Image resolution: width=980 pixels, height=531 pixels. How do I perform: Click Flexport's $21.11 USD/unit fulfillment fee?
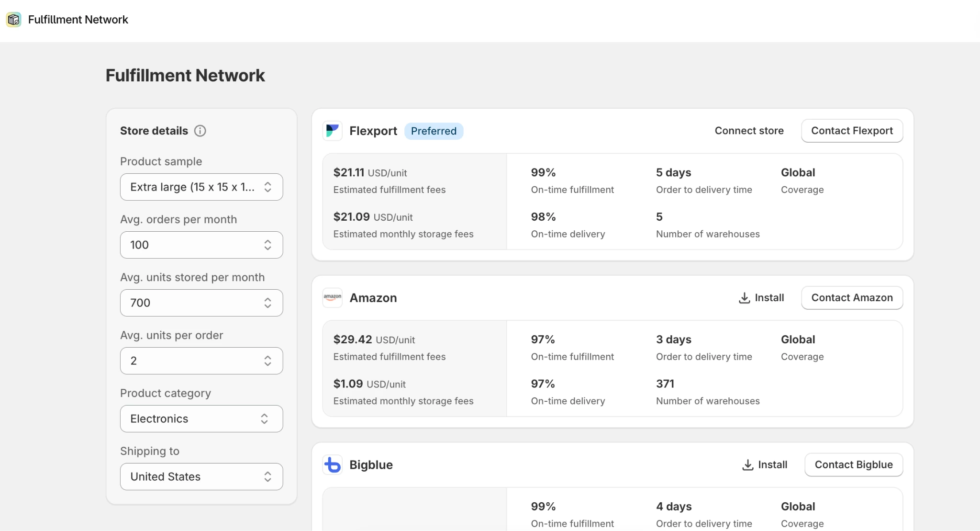pyautogui.click(x=370, y=172)
